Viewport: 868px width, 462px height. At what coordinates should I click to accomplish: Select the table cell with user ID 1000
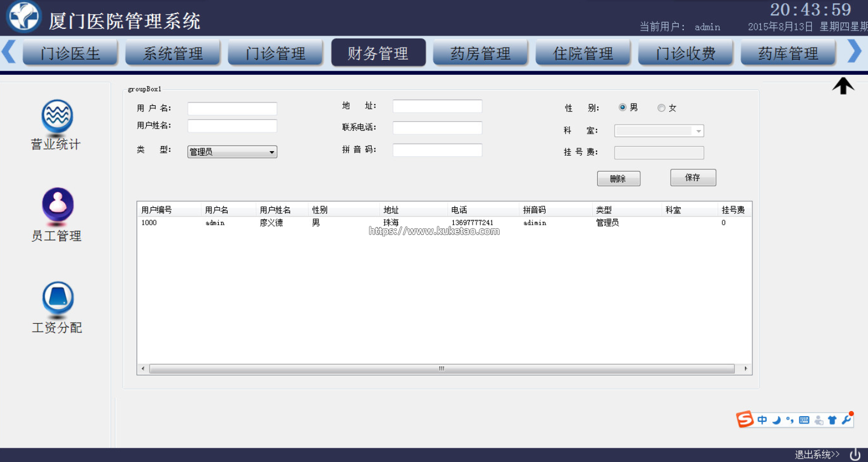(x=149, y=223)
